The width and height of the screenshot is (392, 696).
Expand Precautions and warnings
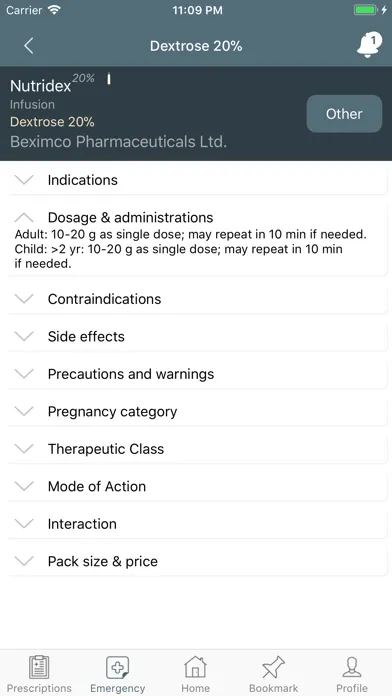point(197,374)
